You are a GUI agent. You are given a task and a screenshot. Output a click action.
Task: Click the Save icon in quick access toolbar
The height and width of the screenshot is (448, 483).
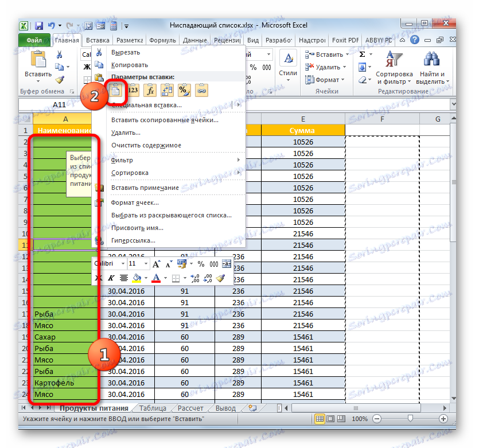pos(39,26)
